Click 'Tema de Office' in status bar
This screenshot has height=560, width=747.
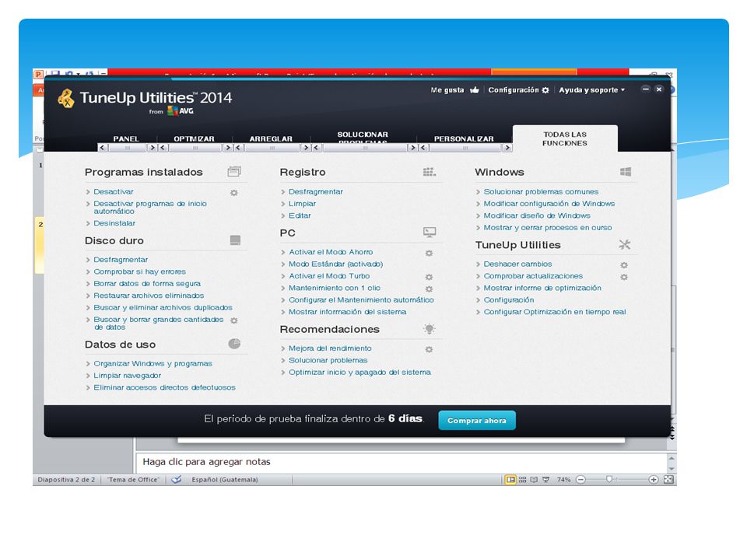coord(133,480)
